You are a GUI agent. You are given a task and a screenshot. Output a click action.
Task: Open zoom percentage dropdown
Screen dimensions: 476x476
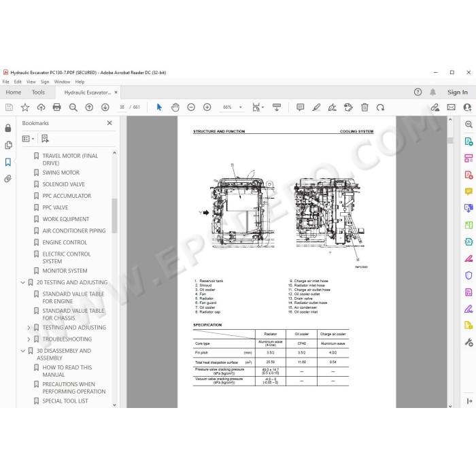(x=241, y=107)
